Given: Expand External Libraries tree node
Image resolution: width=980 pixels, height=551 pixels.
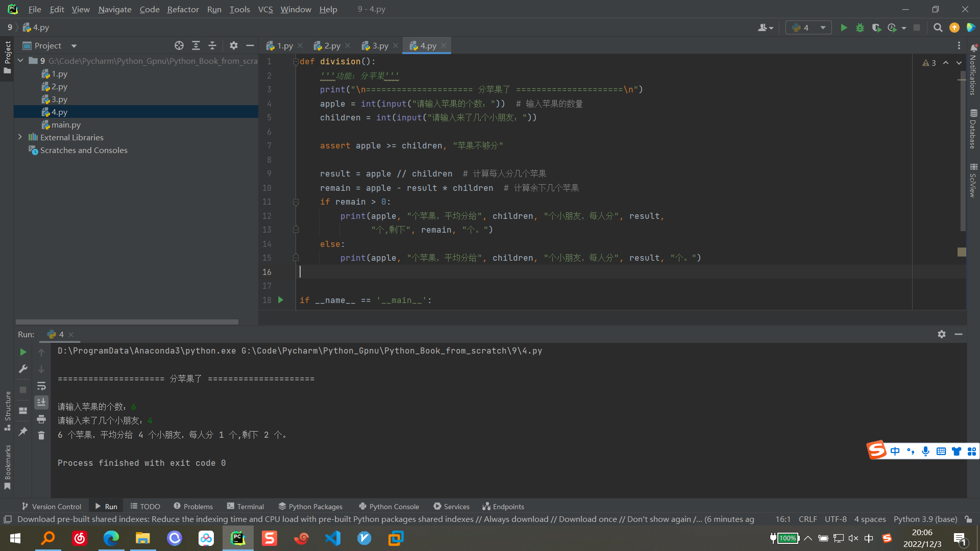Looking at the screenshot, I should click(20, 137).
